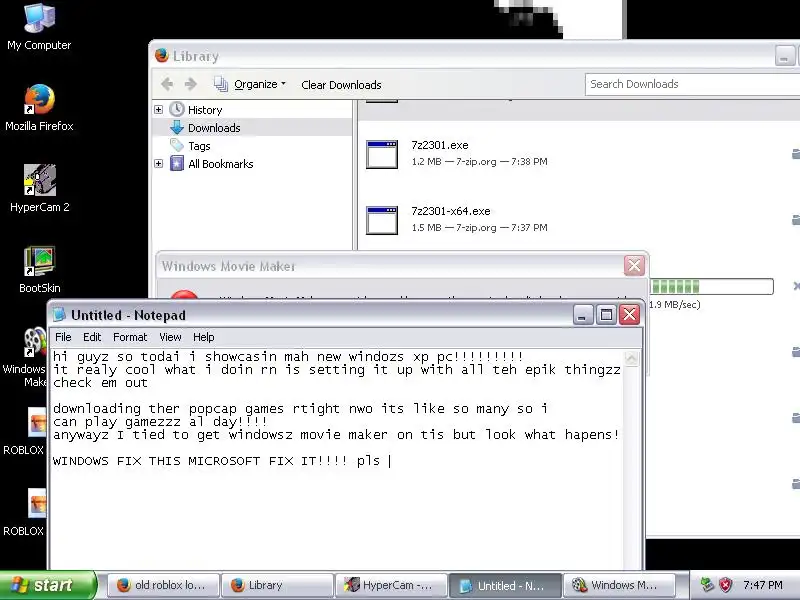Open the BootSkin desktop shortcut

point(39,269)
